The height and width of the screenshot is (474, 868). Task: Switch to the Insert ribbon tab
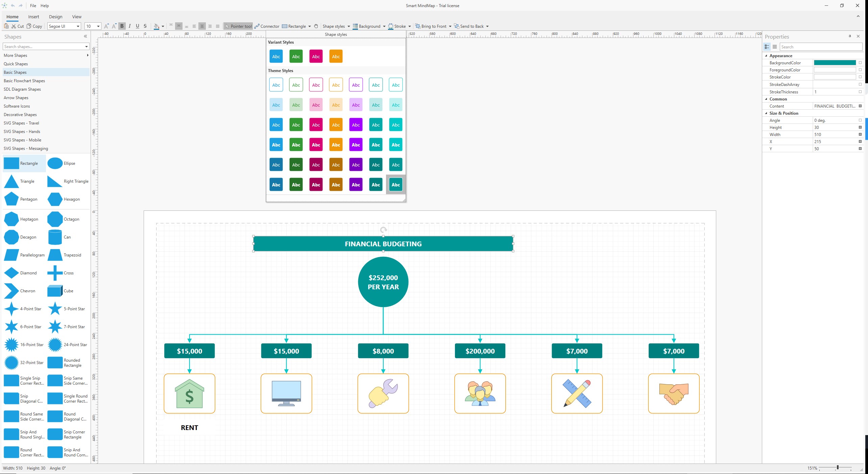tap(33, 17)
